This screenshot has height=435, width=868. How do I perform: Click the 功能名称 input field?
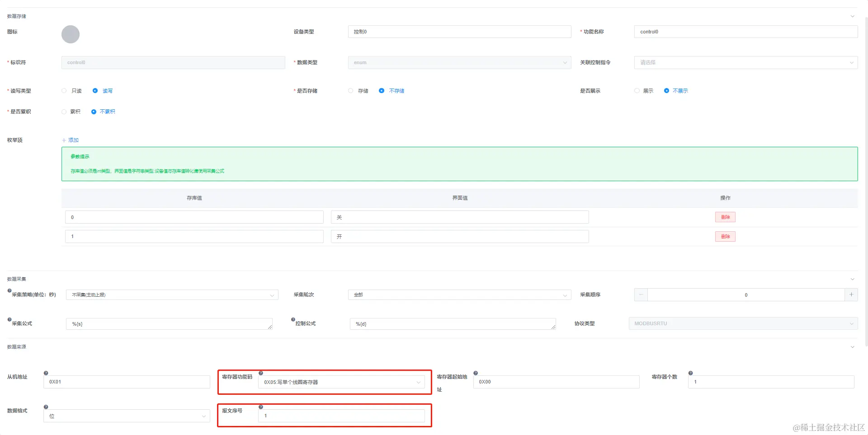coord(746,32)
